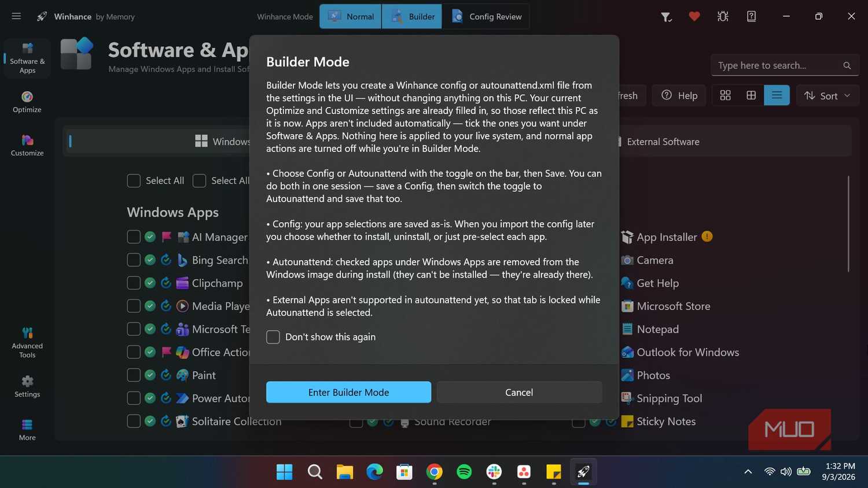868x488 pixels.
Task: Open Advanced Tools in the sidebar
Action: pos(27,342)
